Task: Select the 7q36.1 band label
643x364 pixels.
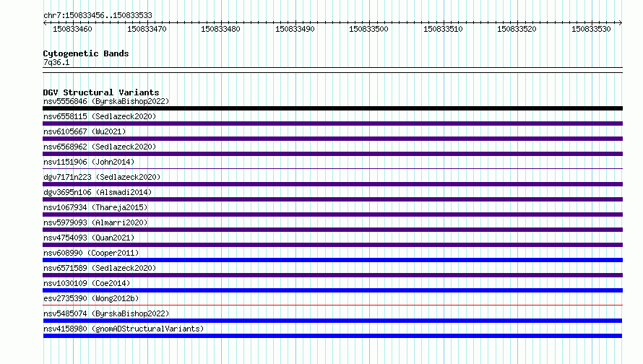Action: click(56, 62)
